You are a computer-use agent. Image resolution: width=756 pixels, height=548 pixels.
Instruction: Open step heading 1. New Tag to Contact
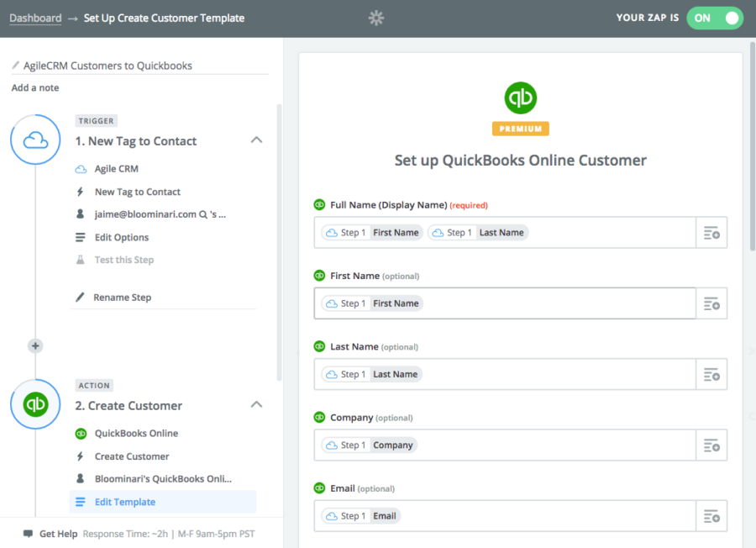click(x=136, y=141)
